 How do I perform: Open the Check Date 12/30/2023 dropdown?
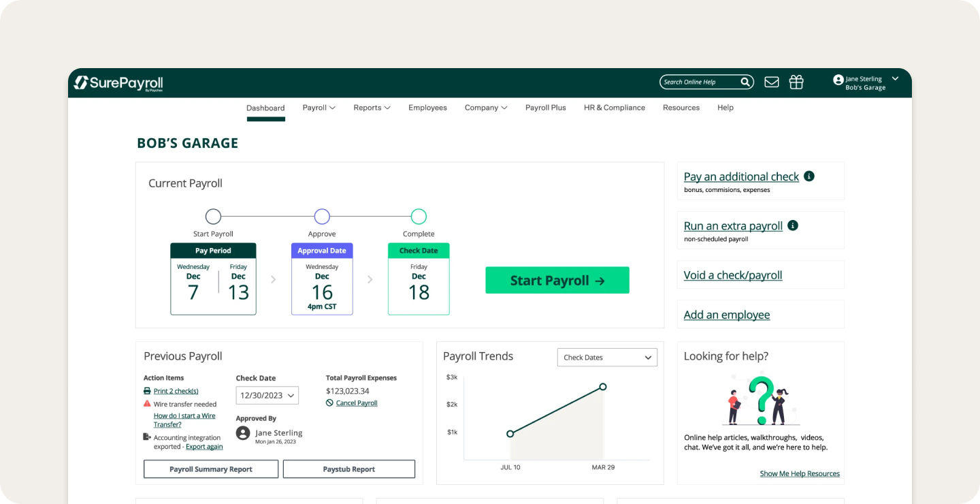(267, 396)
